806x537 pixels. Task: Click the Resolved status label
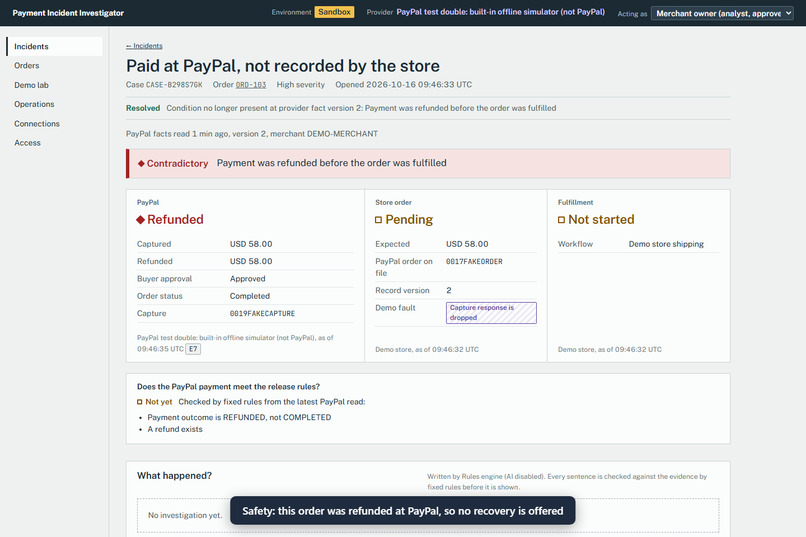143,108
